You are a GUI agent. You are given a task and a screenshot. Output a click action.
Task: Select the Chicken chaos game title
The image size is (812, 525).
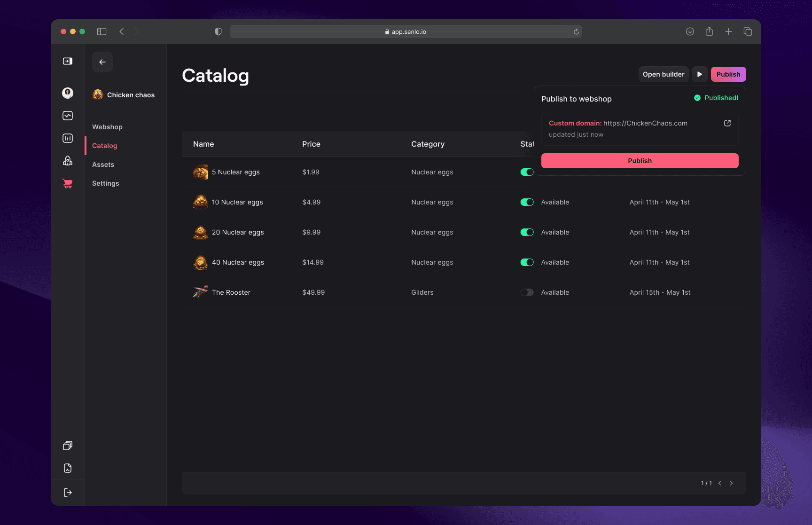(131, 95)
